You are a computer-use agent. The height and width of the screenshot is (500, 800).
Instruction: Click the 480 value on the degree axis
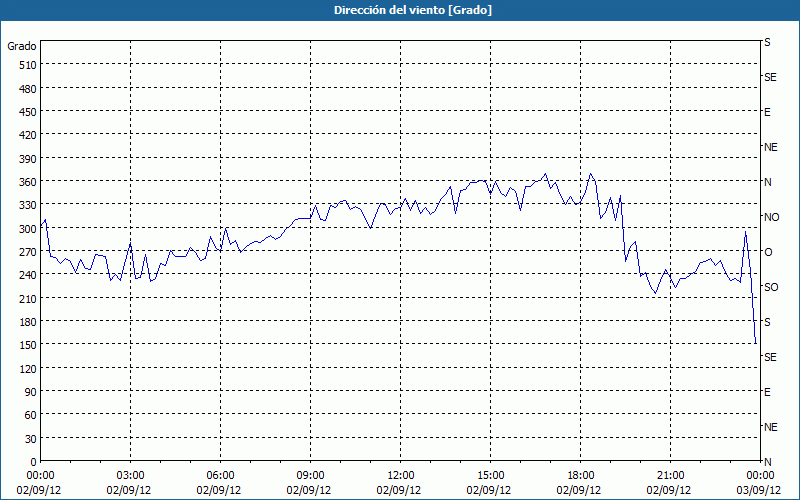(x=29, y=89)
